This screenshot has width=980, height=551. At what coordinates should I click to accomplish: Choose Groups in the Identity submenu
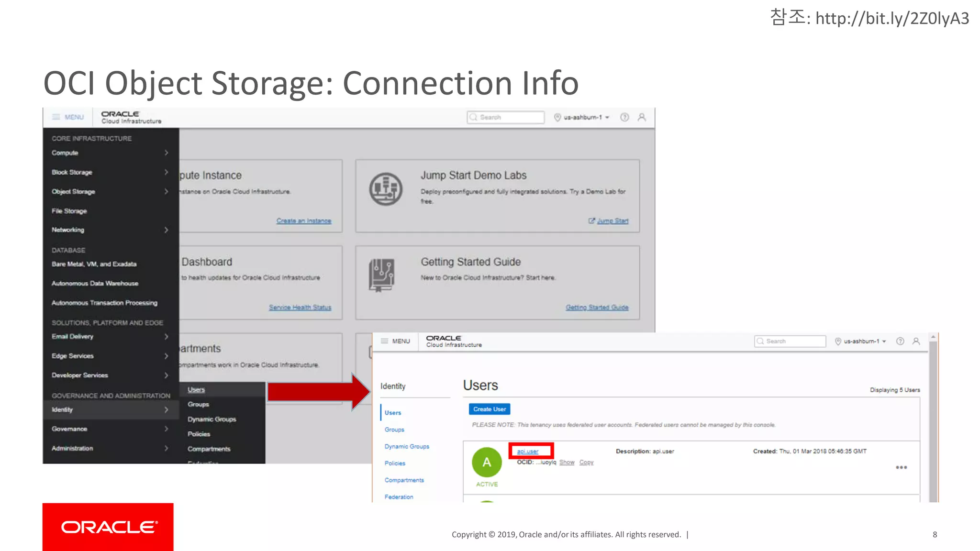click(x=198, y=404)
